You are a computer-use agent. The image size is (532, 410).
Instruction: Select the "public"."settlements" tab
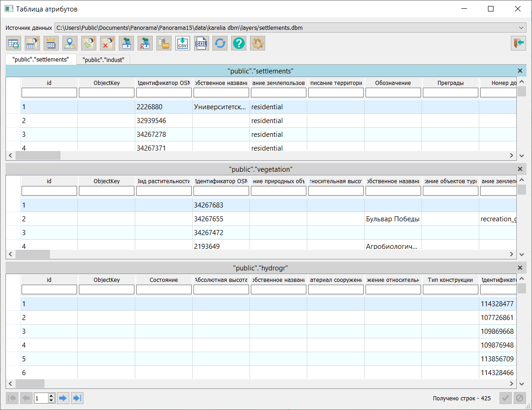[x=41, y=60]
